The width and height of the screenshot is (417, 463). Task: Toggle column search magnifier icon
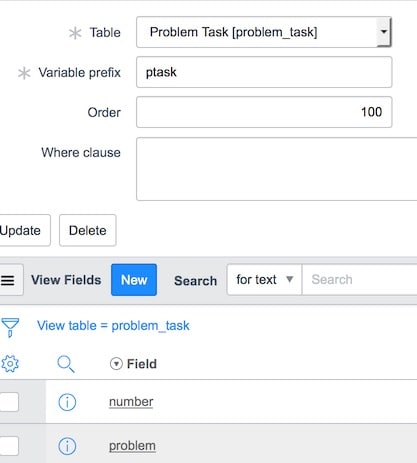point(66,364)
